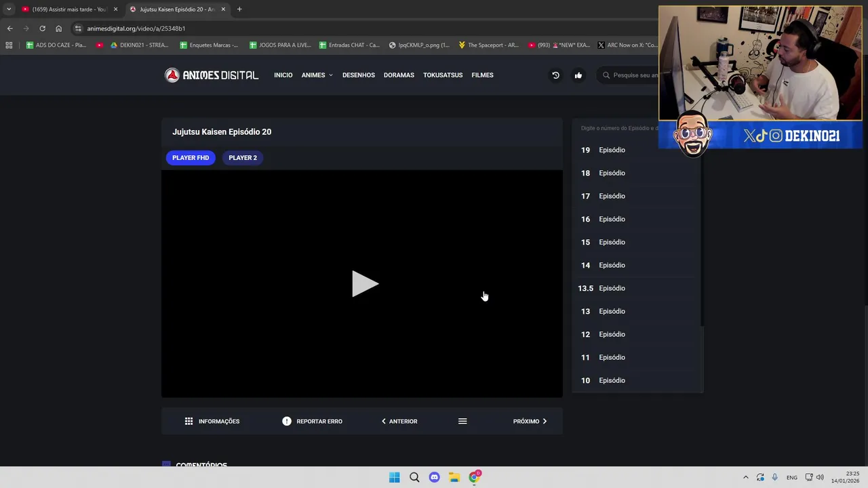Viewport: 868px width, 488px height.
Task: Open DESENHOS in the site menu
Action: click(x=359, y=75)
